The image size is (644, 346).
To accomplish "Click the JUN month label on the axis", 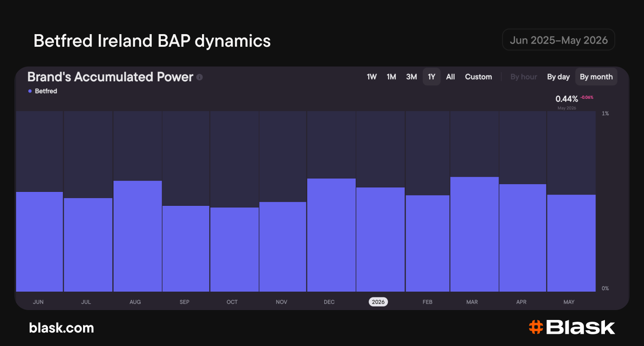I will coord(38,302).
